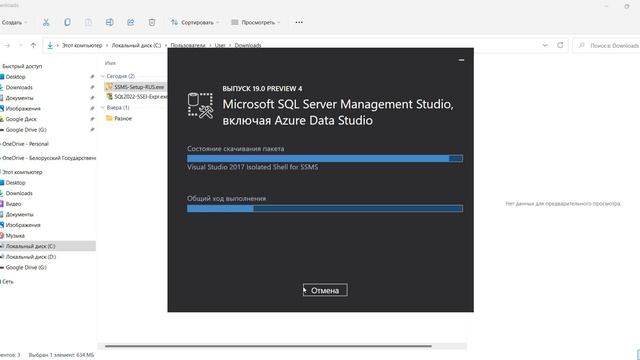Open Видео folder in navigation pane
Image resolution: width=640 pixels, height=360 pixels.
(13, 204)
